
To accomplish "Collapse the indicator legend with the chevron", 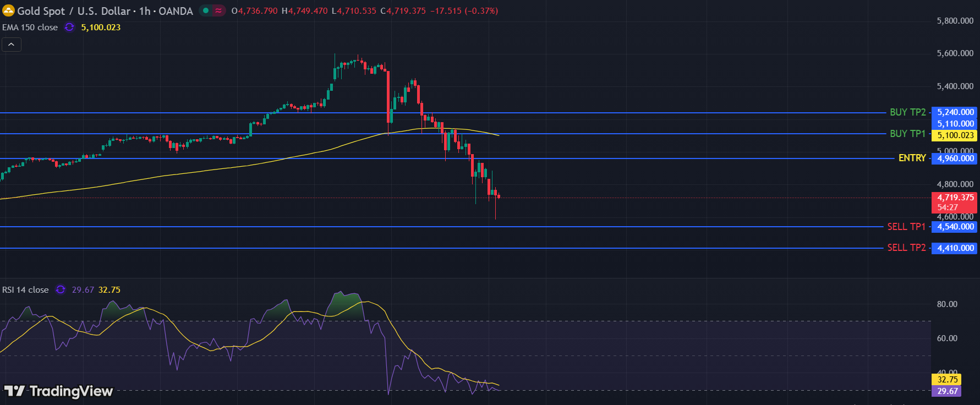I will tap(12, 45).
